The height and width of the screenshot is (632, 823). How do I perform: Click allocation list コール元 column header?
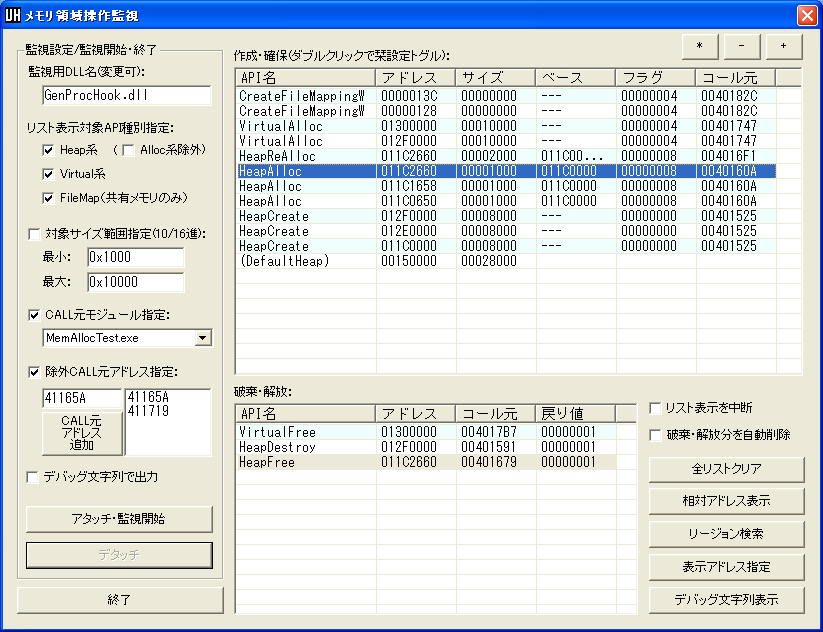pos(735,78)
